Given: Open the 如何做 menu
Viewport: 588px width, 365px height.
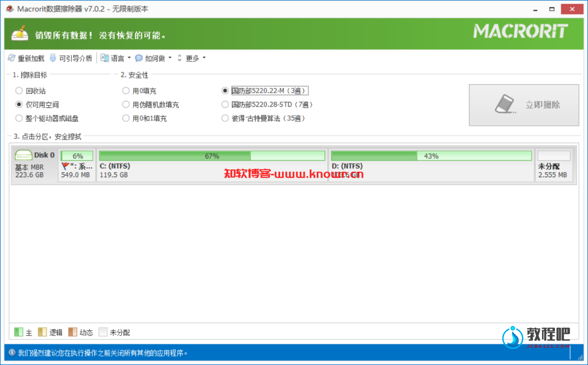Looking at the screenshot, I should click(x=153, y=58).
